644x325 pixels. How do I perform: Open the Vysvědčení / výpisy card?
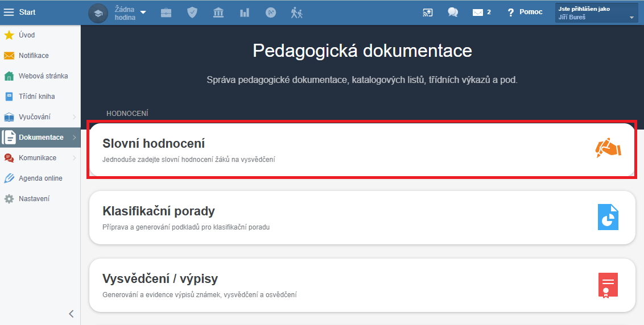click(x=362, y=285)
